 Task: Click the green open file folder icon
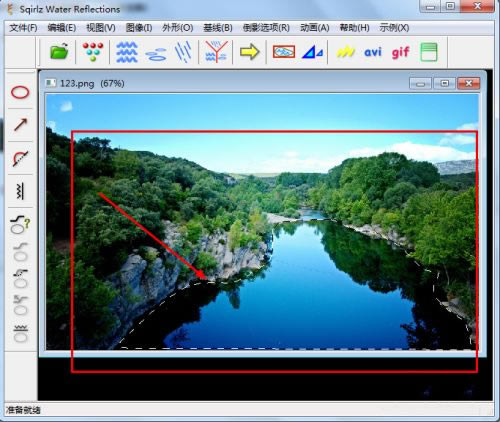[59, 52]
